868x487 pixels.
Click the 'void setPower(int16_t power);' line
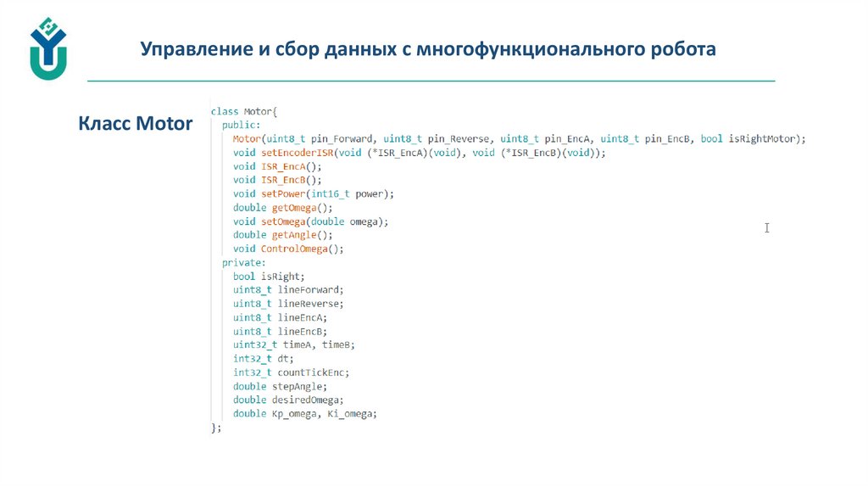pyautogui.click(x=314, y=194)
